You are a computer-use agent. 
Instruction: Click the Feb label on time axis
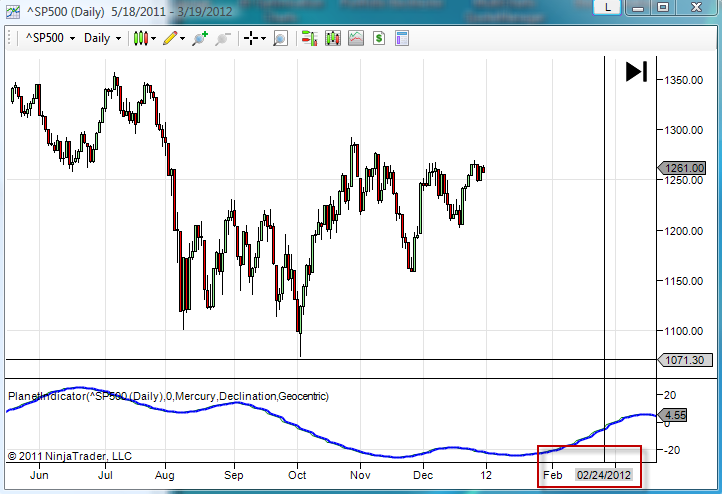[553, 475]
